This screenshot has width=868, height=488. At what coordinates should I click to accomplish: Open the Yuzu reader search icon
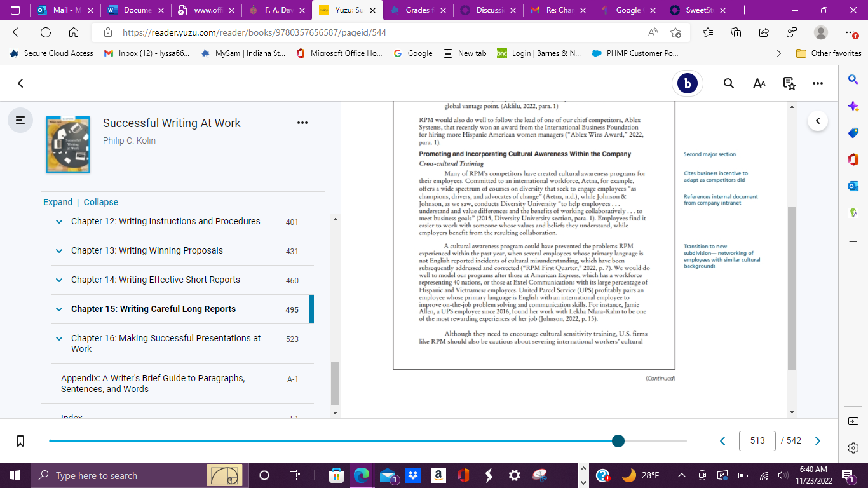(x=729, y=83)
